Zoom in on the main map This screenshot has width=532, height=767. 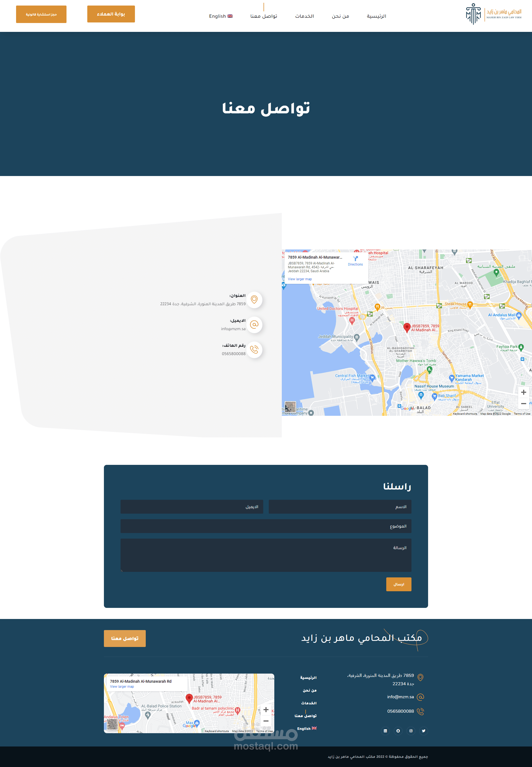(x=523, y=392)
